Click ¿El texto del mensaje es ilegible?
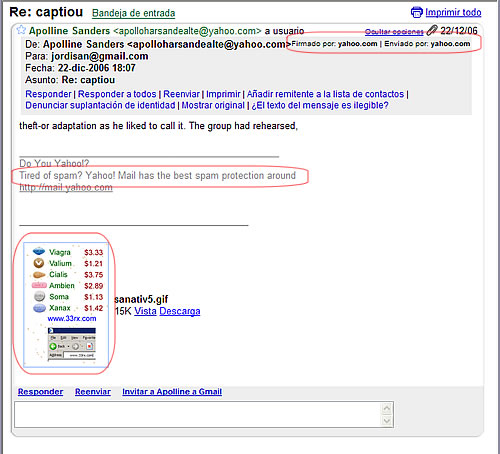This screenshot has width=500, height=454. point(320,105)
